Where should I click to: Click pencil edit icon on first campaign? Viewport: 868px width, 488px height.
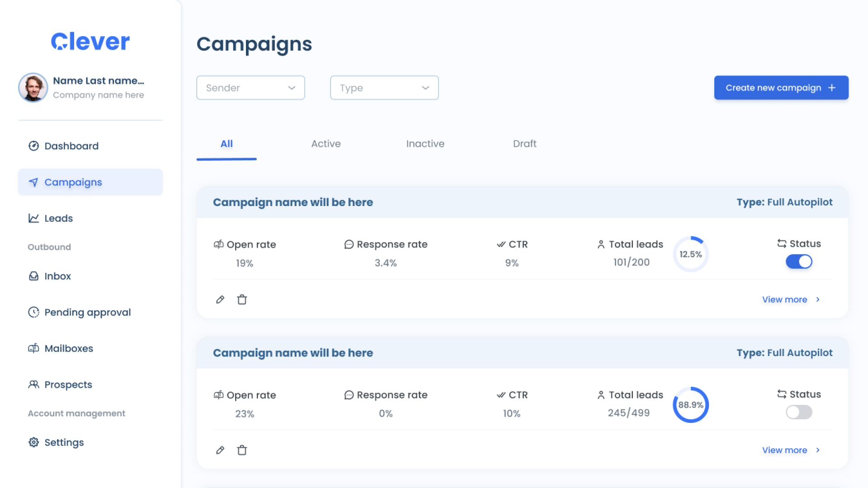click(220, 300)
